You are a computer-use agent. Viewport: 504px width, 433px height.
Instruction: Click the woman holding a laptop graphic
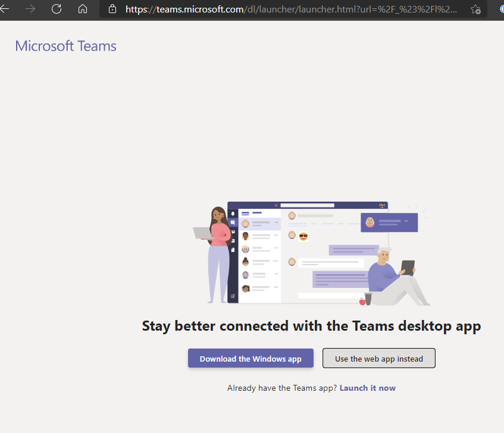[x=217, y=250]
